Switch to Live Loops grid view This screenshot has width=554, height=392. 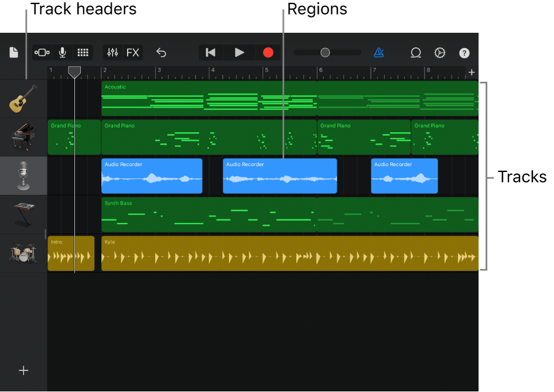pyautogui.click(x=82, y=52)
